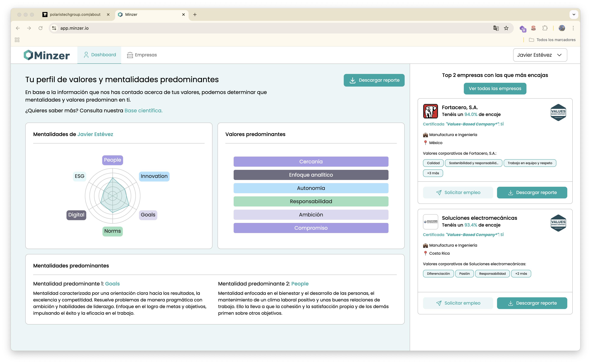Viewport: 591px width, 364px height.
Task: Click the Responsabilidad value bar
Action: 311,201
